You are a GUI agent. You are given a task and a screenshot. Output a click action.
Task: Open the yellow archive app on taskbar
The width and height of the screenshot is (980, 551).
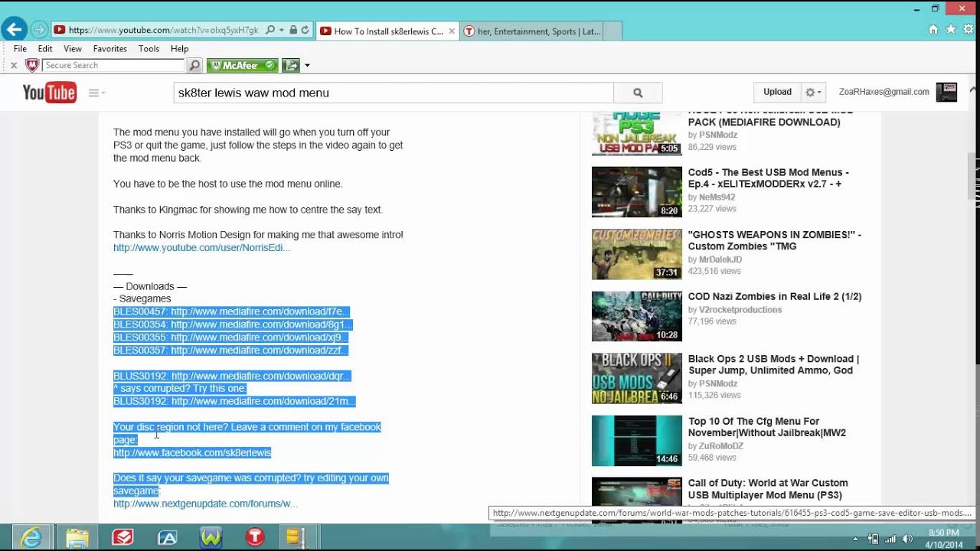tap(296, 538)
